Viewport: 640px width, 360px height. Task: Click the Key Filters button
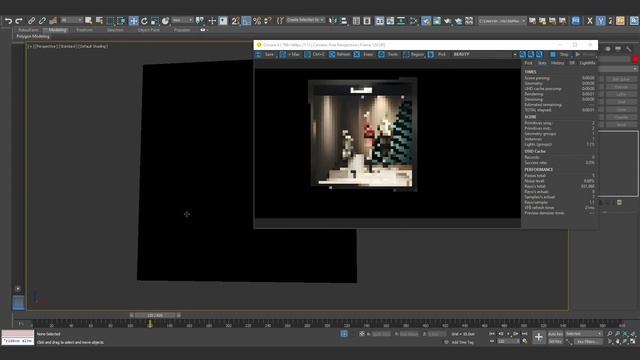pos(588,342)
